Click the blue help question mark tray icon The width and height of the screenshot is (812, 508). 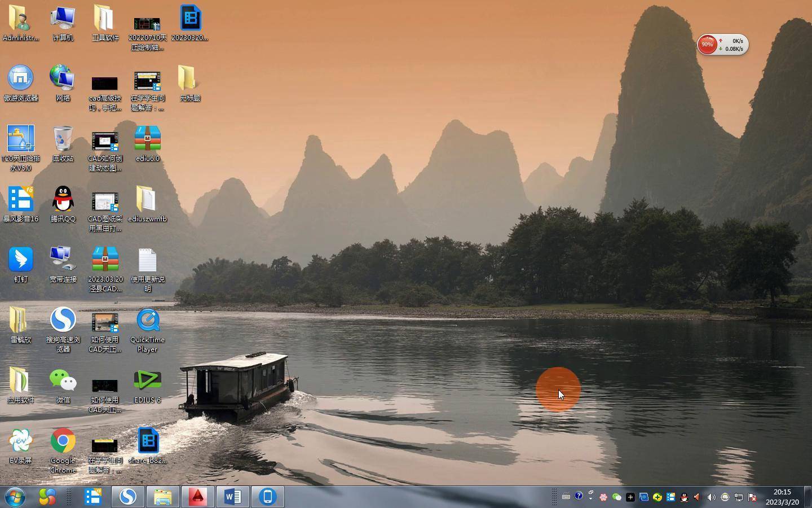pos(579,496)
